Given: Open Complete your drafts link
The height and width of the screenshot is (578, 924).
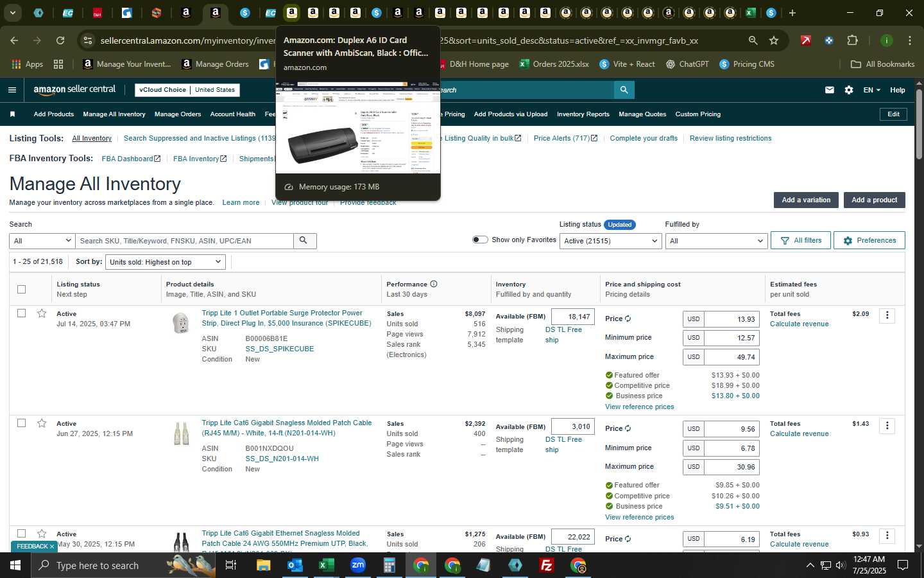Looking at the screenshot, I should click(644, 138).
